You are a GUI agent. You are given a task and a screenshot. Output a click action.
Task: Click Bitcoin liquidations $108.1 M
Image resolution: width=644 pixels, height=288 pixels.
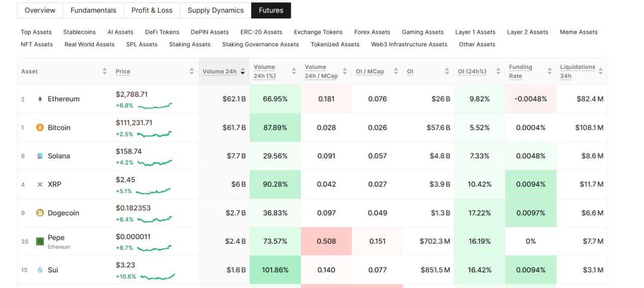pyautogui.click(x=589, y=127)
